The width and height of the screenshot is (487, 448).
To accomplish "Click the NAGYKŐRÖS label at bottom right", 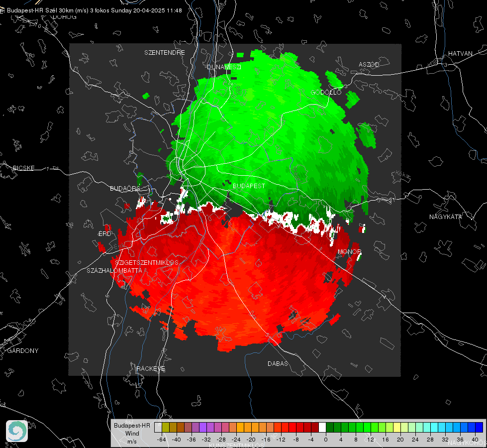I will (x=467, y=443).
